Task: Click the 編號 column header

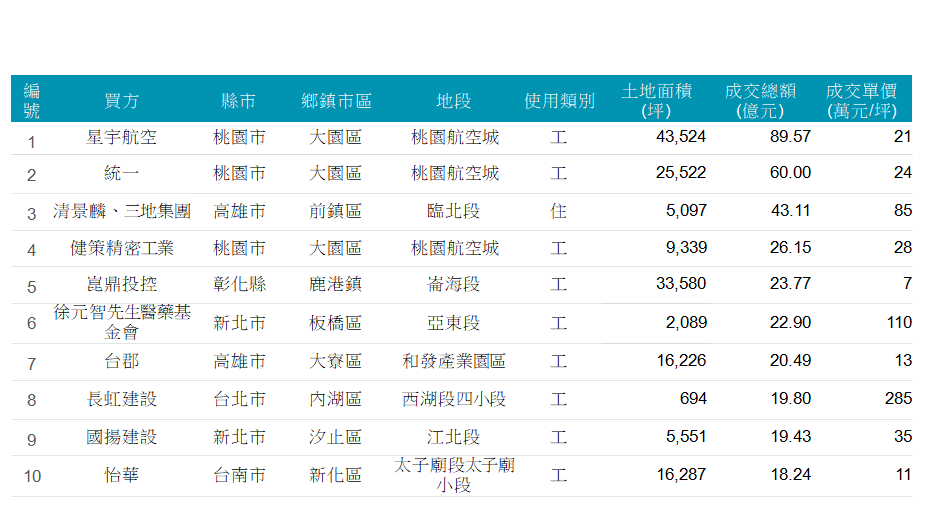Action: click(x=31, y=101)
